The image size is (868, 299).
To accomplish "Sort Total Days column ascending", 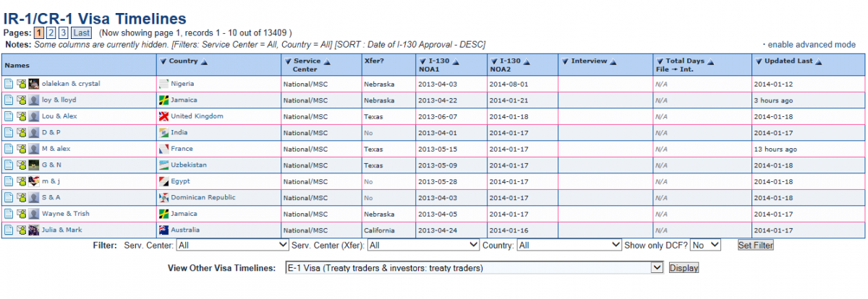I will coord(710,62).
